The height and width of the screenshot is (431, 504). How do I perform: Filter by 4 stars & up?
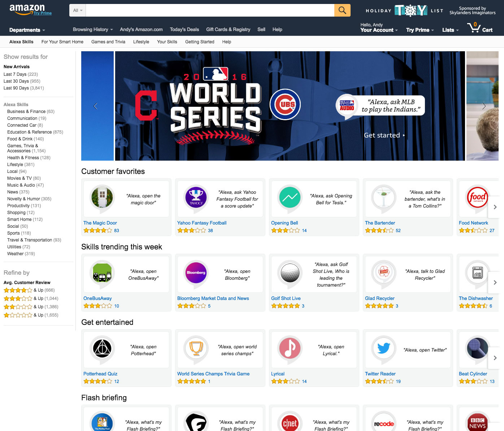click(29, 290)
